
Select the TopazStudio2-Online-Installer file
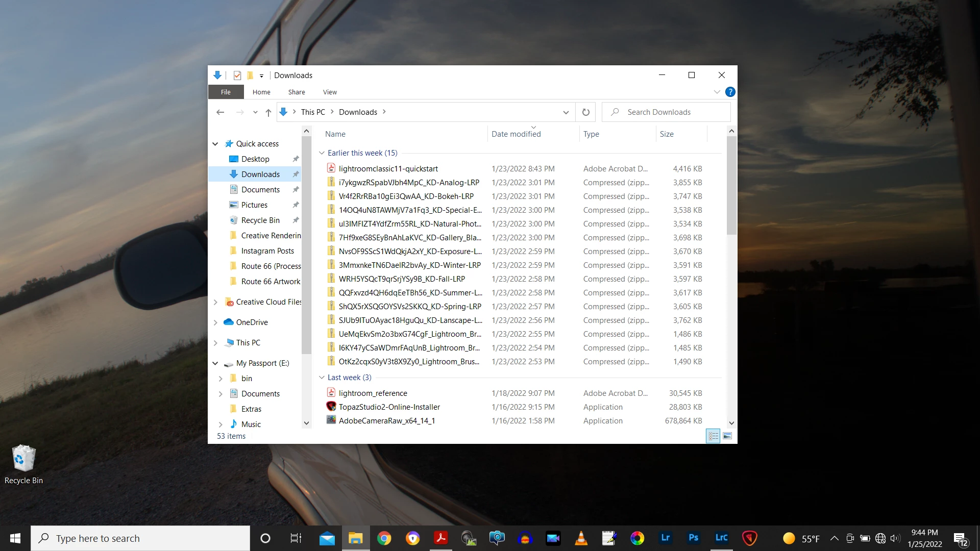click(x=389, y=407)
